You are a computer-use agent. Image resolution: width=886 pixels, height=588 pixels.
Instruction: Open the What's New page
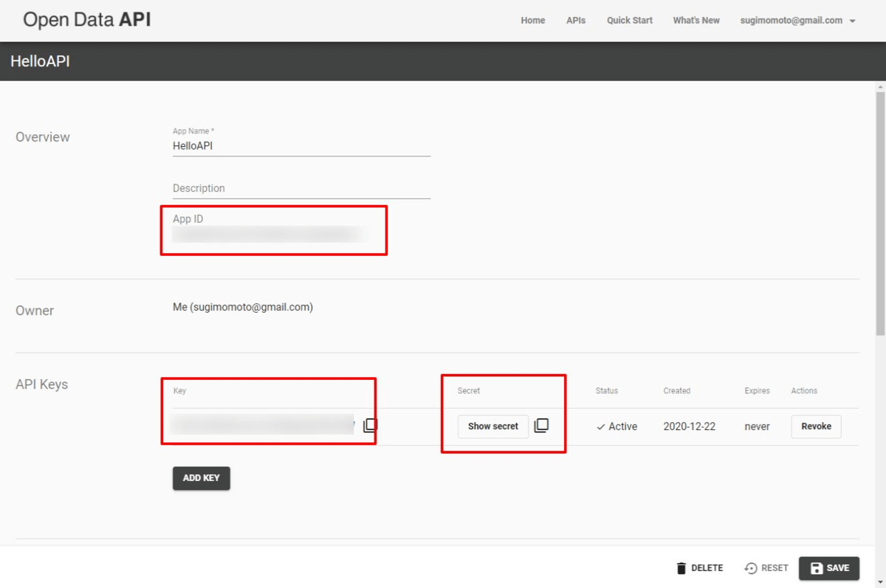pos(696,21)
